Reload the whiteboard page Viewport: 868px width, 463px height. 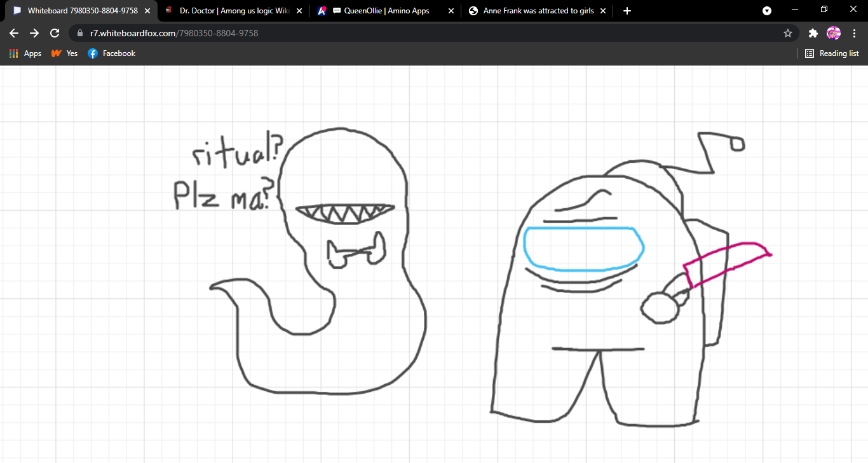tap(55, 33)
